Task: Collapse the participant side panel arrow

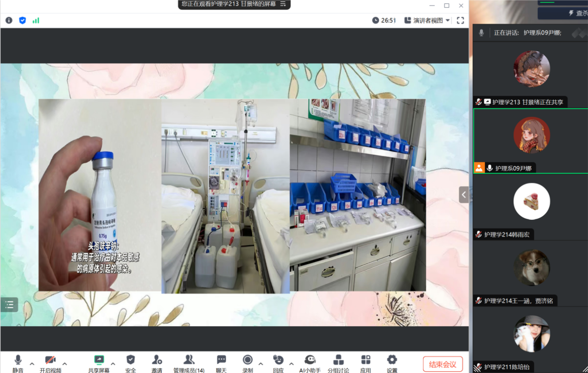Action: [x=464, y=195]
